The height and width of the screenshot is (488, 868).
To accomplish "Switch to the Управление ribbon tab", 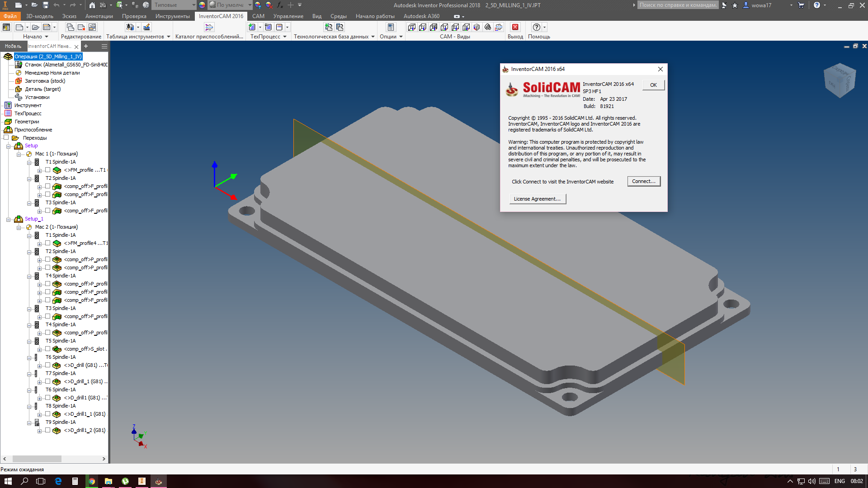I will 288,16.
